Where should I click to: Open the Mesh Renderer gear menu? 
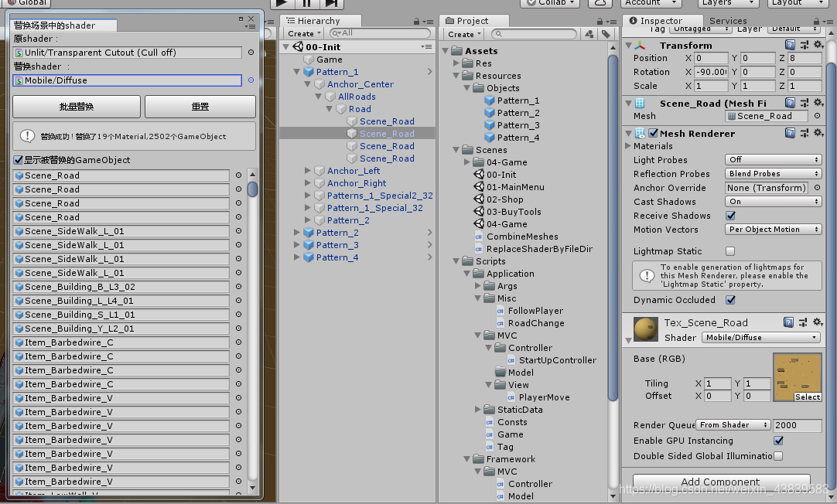818,133
